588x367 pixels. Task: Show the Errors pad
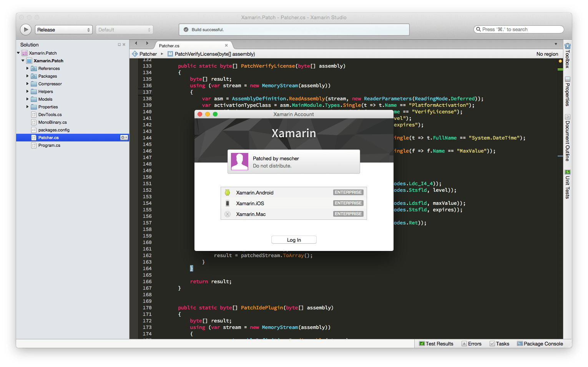click(x=472, y=344)
